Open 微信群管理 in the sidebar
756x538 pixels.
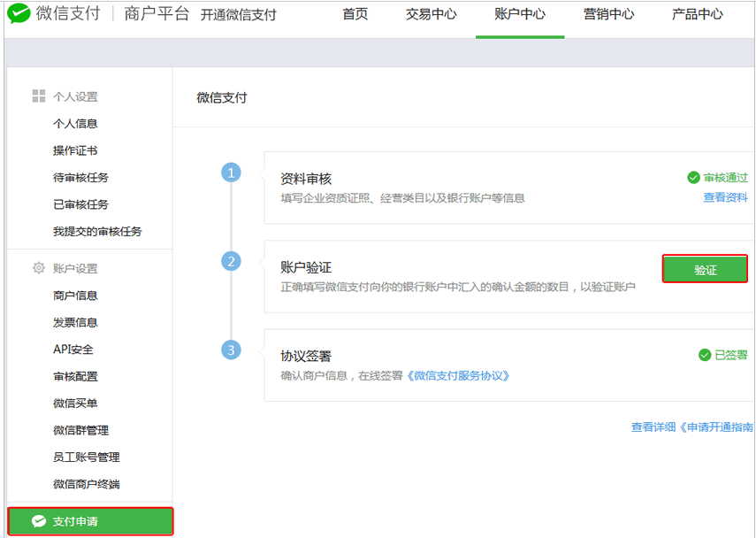pos(80,430)
